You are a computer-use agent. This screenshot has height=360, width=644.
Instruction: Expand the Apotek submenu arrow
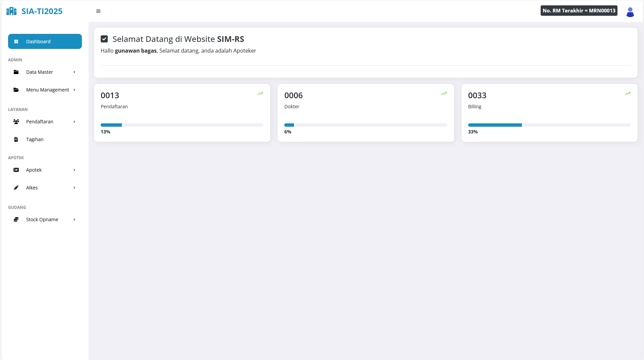click(x=74, y=170)
